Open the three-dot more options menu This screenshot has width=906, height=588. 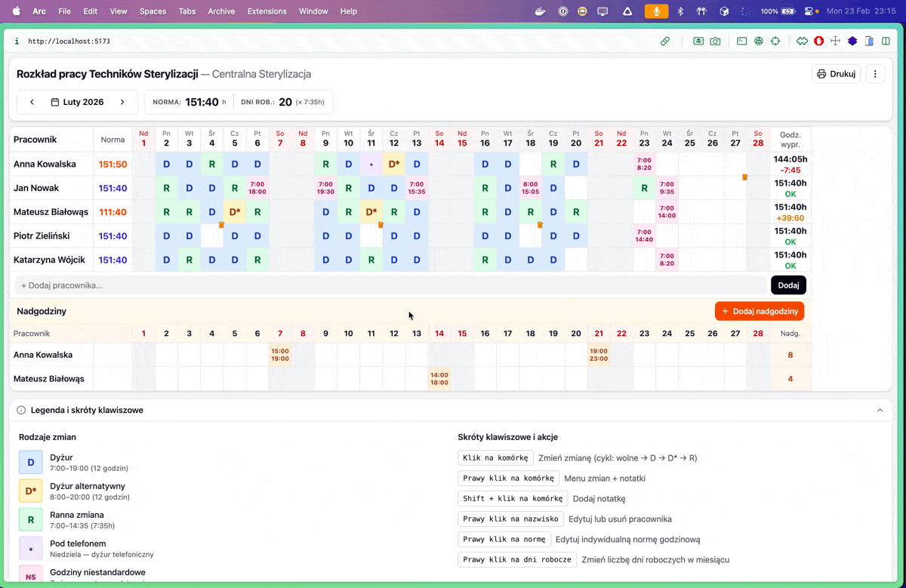point(875,74)
